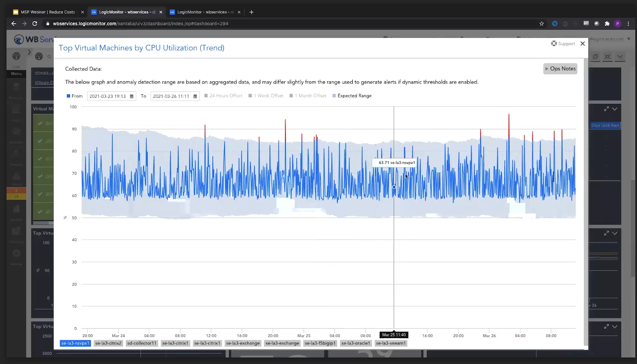Screen dimensions: 637x364
Task: Open the From date calendar picker
Action: tap(132, 96)
